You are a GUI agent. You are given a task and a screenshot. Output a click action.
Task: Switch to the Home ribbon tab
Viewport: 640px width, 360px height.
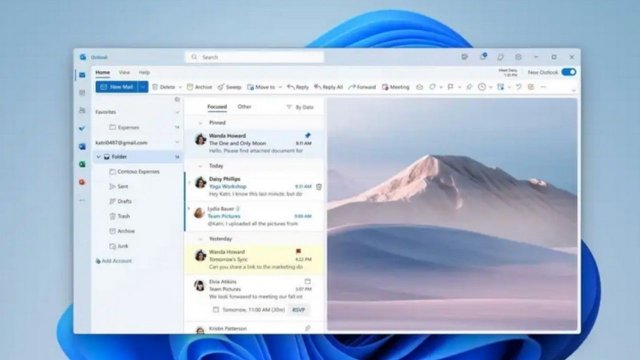pyautogui.click(x=102, y=72)
